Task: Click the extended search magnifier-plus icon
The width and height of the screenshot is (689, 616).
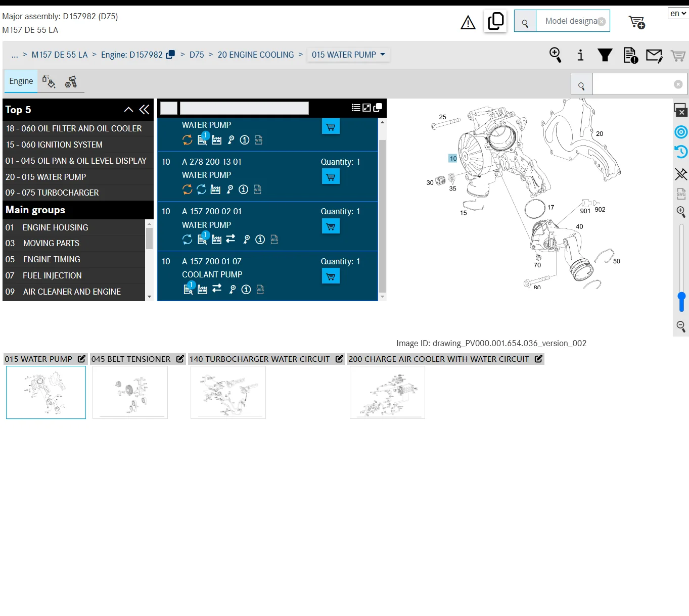Action: tap(556, 55)
